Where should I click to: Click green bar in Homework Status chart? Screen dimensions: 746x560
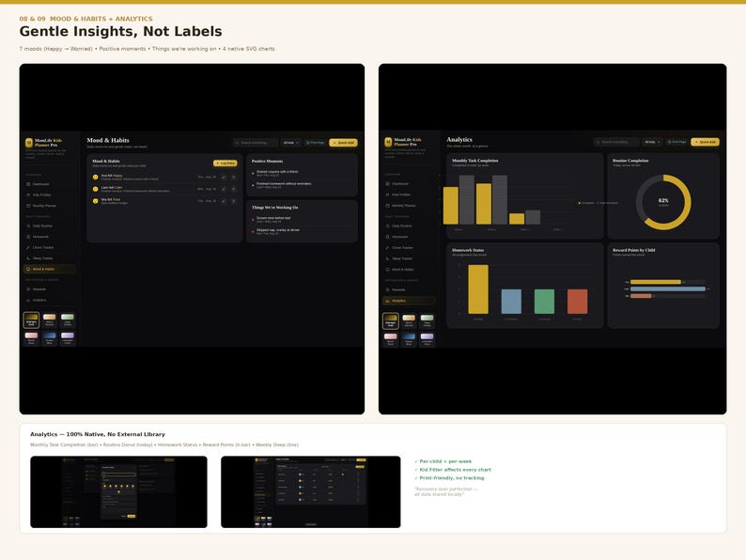click(x=544, y=302)
